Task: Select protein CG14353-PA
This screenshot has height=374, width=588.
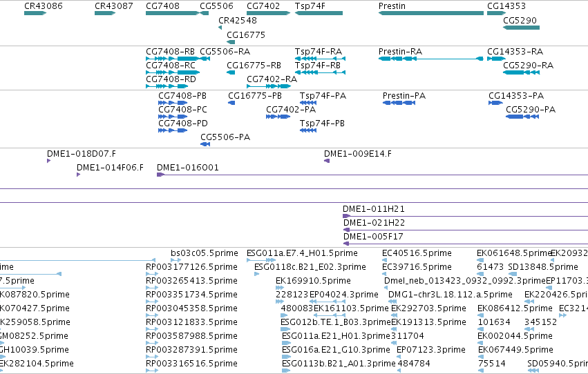Action: pos(495,103)
